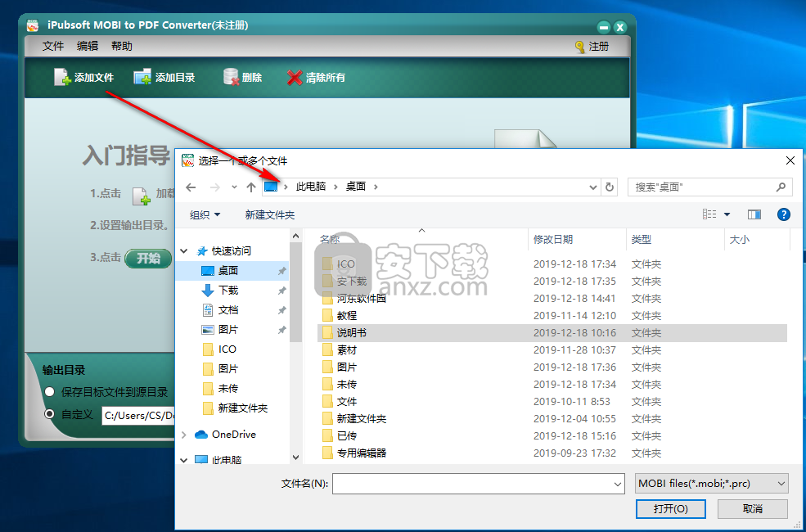Refresh the folder view in the dialog
The image size is (806, 532).
tap(610, 187)
